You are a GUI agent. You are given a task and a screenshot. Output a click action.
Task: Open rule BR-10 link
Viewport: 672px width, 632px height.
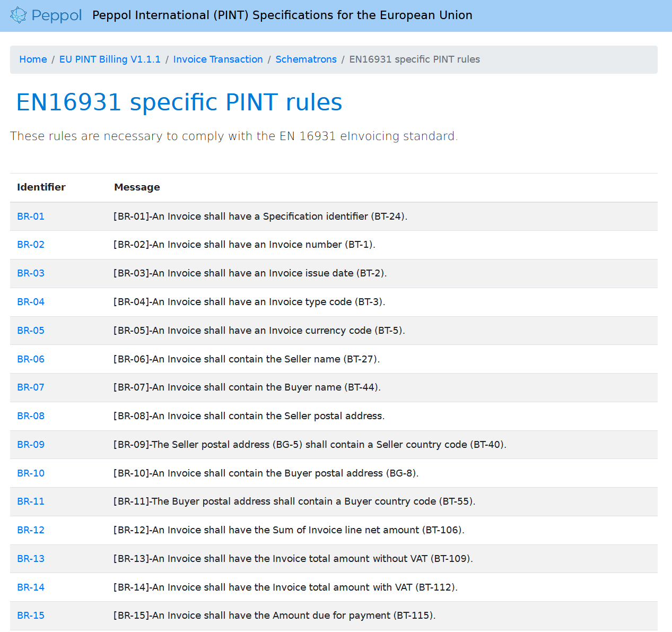31,473
